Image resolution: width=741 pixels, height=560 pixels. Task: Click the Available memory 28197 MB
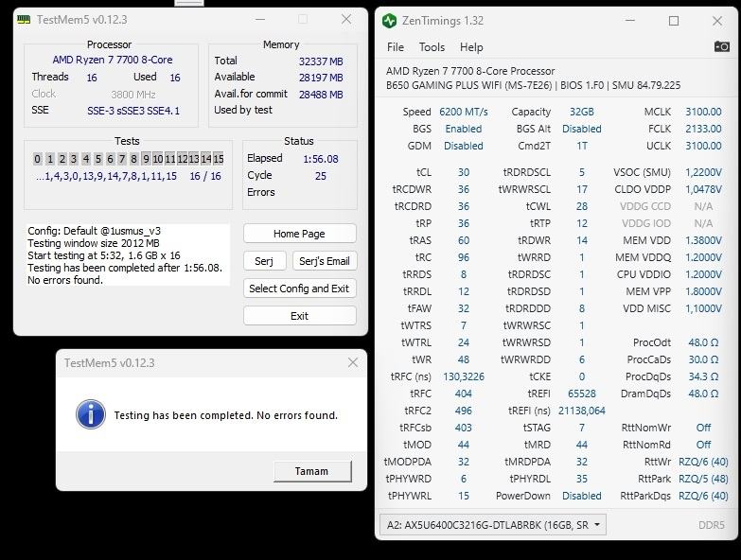(321, 78)
